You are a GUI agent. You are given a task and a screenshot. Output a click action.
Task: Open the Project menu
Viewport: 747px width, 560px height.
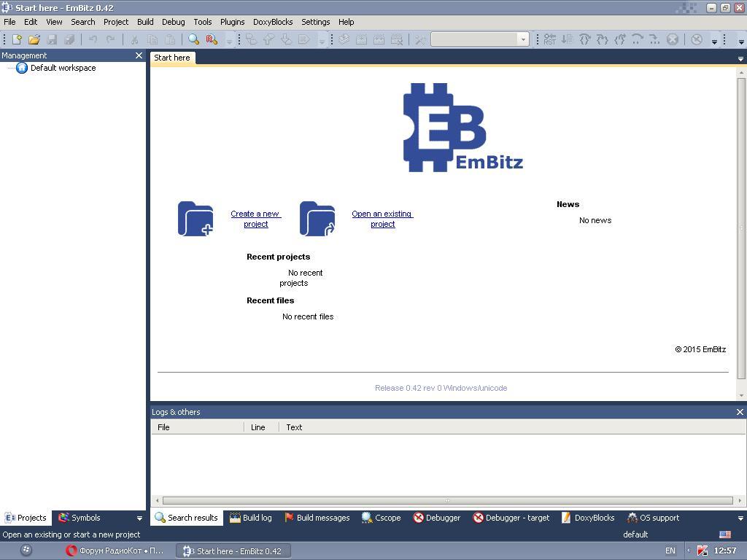116,22
